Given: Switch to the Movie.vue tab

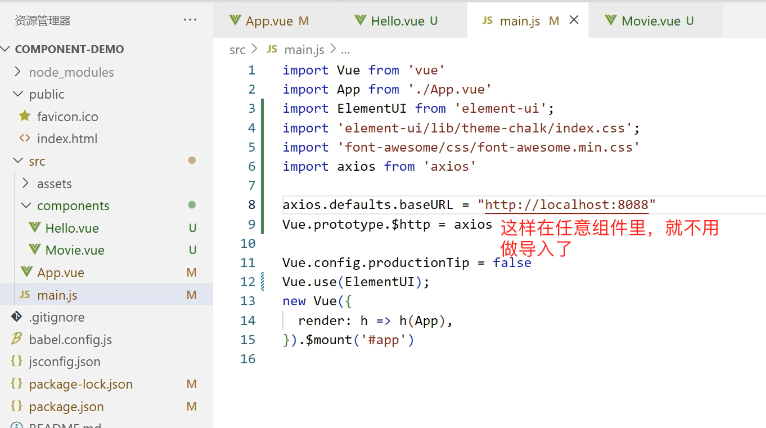Looking at the screenshot, I should pos(657,21).
